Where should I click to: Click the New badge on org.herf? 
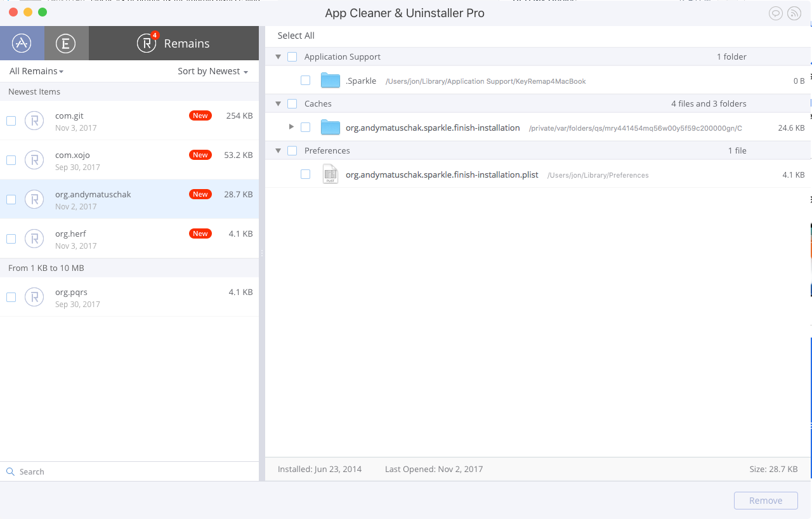click(200, 233)
